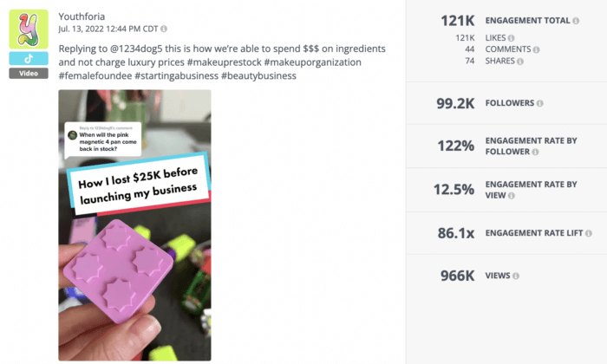The height and width of the screenshot is (364, 607).
Task: Click the info icon beside Engagement Rate Lift
Action: click(x=590, y=233)
